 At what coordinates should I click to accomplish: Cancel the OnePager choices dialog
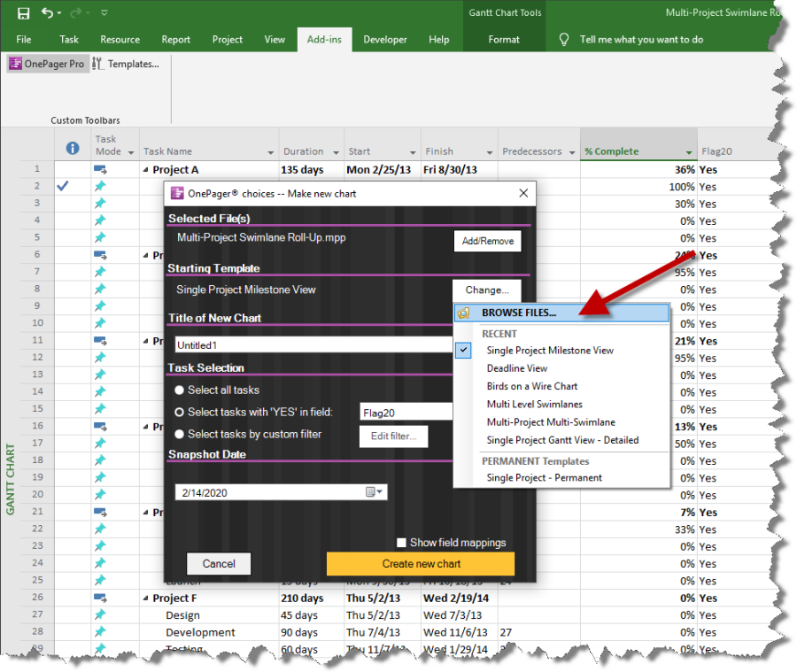pyautogui.click(x=219, y=563)
